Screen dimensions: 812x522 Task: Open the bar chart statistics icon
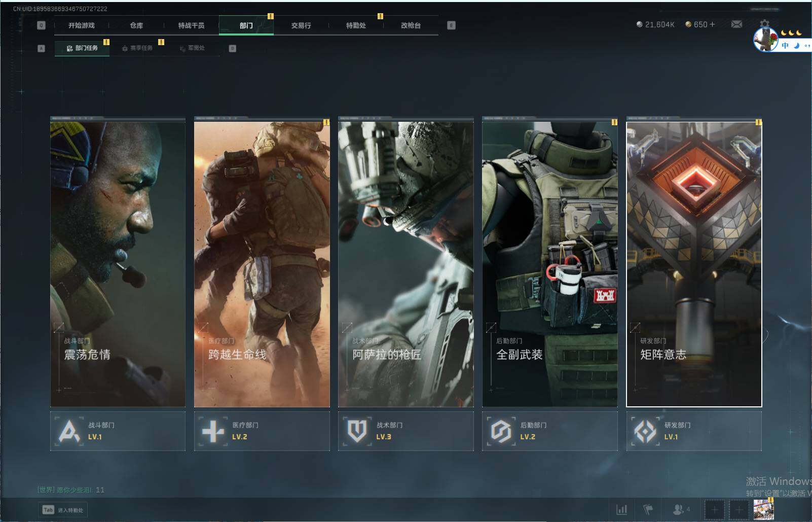pos(621,509)
